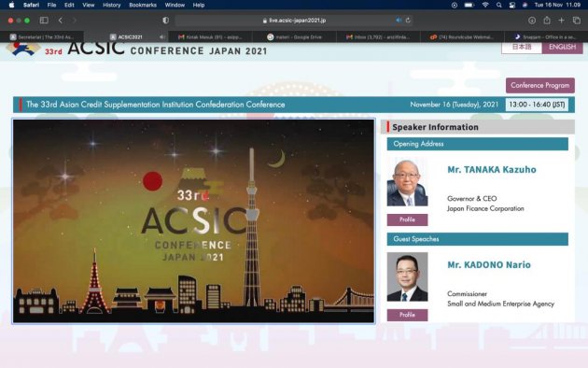Open the Conference Program button
The image size is (588, 368).
(x=540, y=85)
